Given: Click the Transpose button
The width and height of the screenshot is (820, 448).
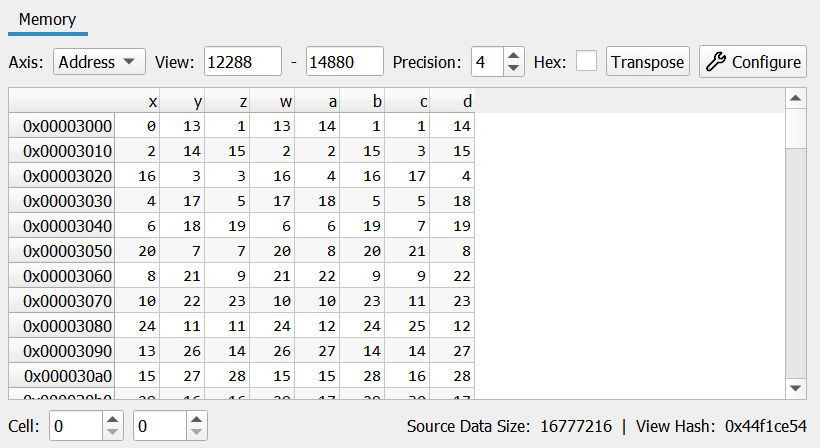Looking at the screenshot, I should (648, 62).
